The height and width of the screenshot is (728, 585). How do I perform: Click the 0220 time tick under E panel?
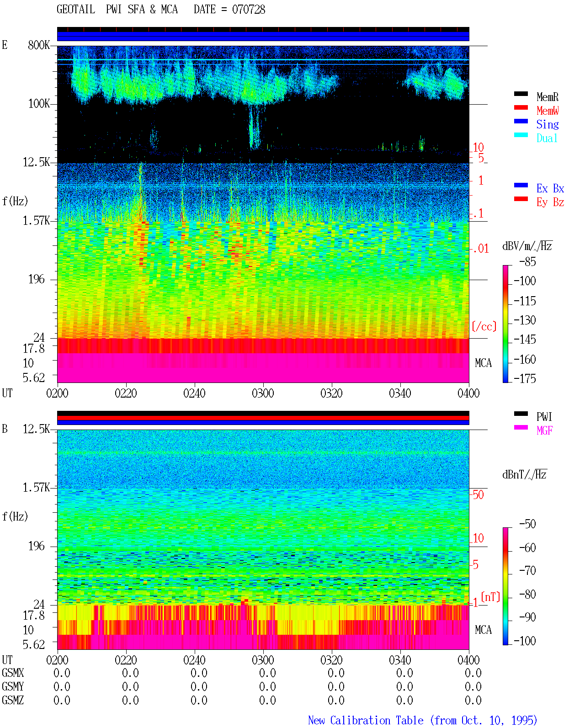(x=126, y=393)
